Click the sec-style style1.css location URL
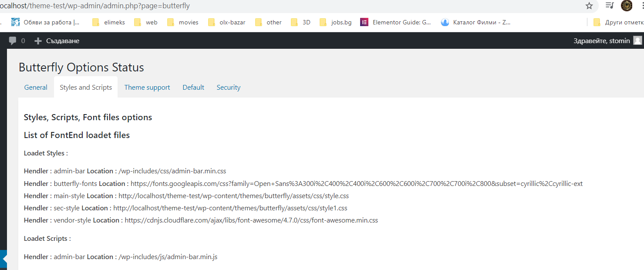This screenshot has width=644, height=270. (230, 208)
